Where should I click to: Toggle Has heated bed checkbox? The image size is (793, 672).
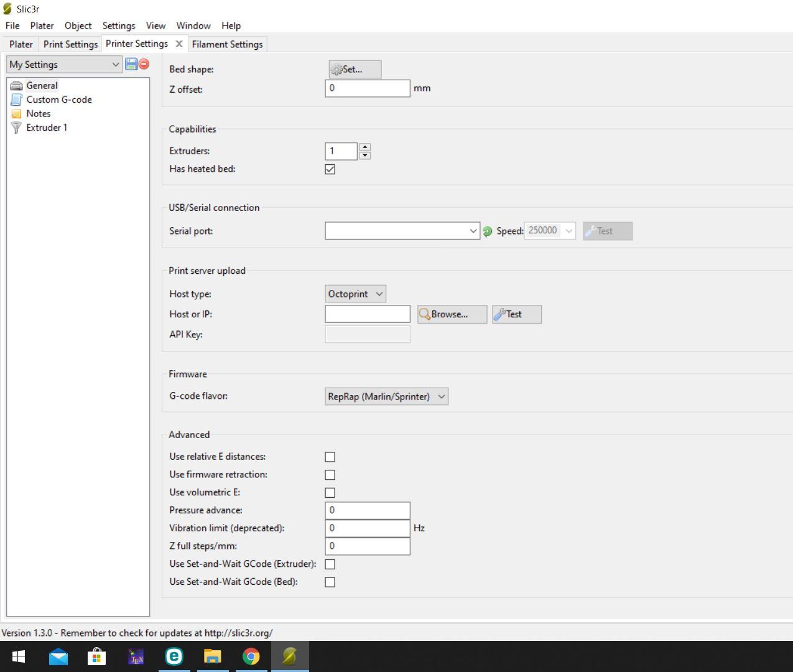[330, 169]
